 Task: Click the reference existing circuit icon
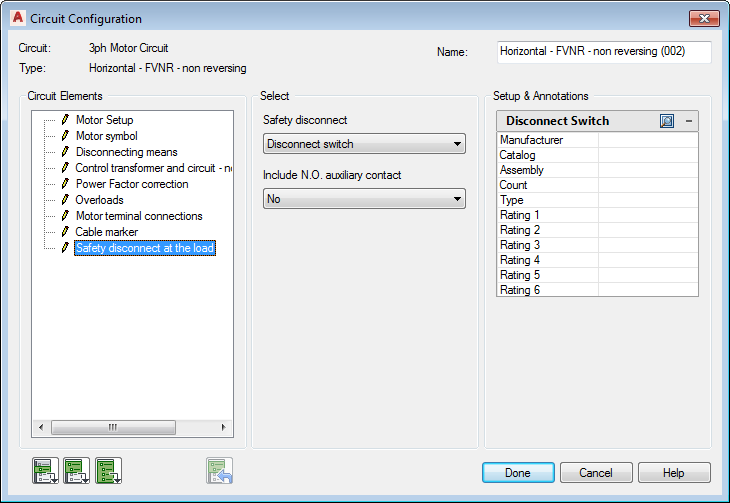coord(219,471)
